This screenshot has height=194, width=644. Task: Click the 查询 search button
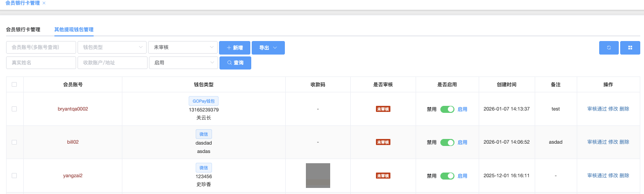pyautogui.click(x=235, y=63)
